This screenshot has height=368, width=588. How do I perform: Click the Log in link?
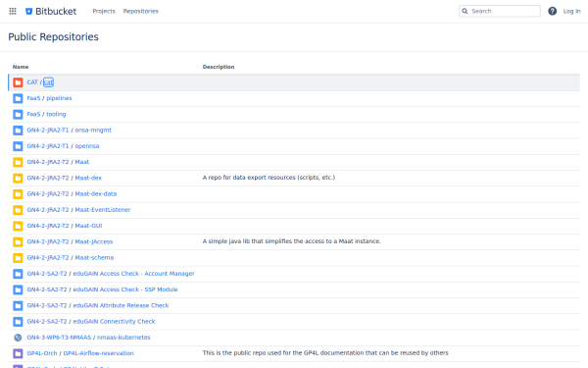click(x=571, y=11)
